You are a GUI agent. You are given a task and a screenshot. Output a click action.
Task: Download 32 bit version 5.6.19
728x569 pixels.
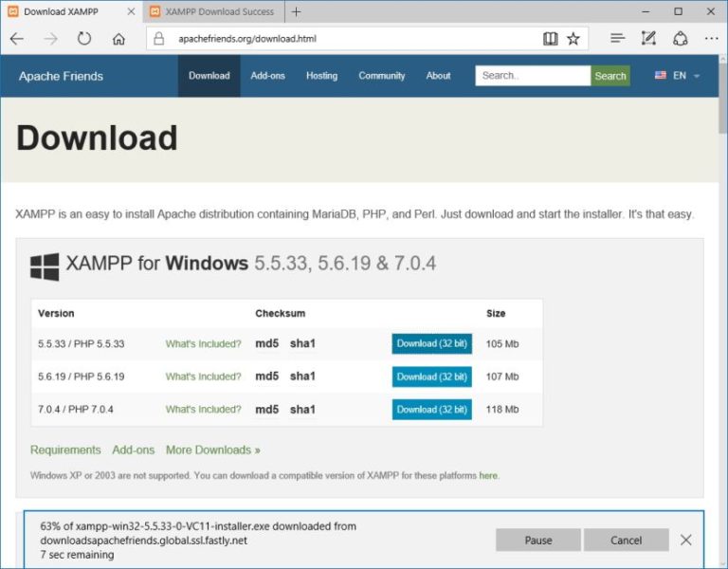tap(432, 376)
